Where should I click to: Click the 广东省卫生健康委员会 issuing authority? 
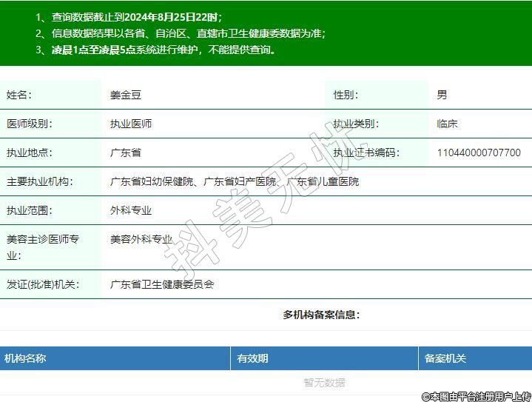click(162, 284)
